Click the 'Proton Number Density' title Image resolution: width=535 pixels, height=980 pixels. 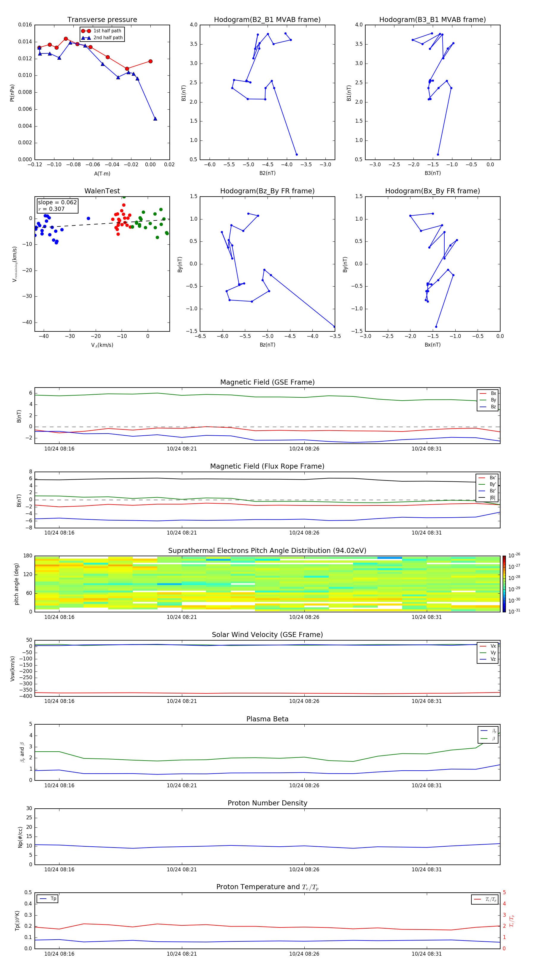[267, 803]
